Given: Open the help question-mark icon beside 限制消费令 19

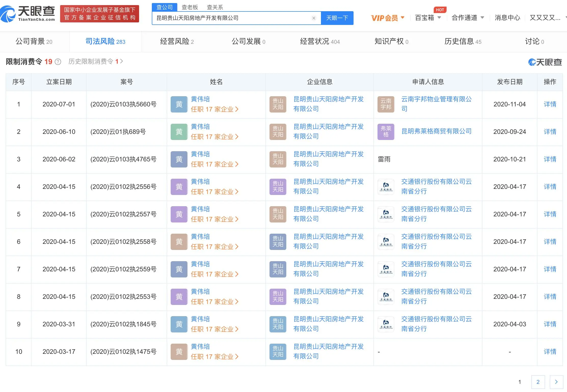Looking at the screenshot, I should tap(58, 62).
